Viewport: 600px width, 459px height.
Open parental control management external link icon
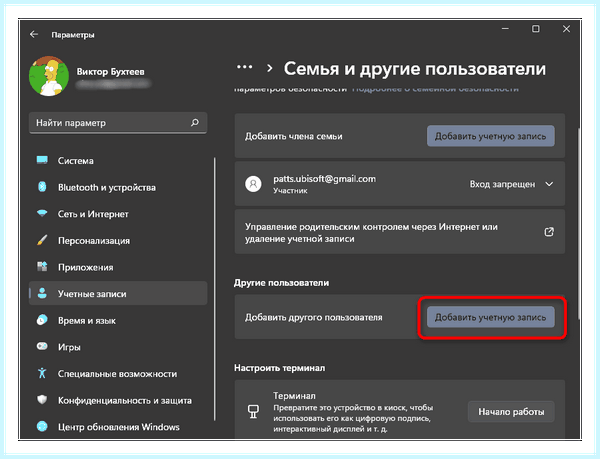click(549, 231)
